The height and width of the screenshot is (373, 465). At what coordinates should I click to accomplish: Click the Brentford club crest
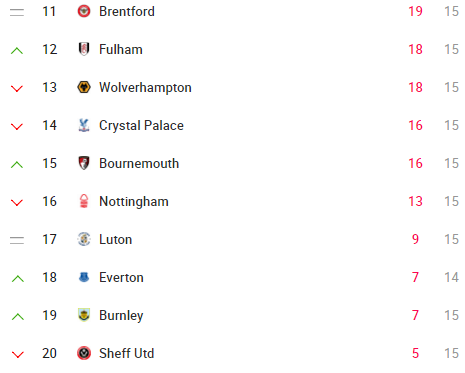point(84,11)
